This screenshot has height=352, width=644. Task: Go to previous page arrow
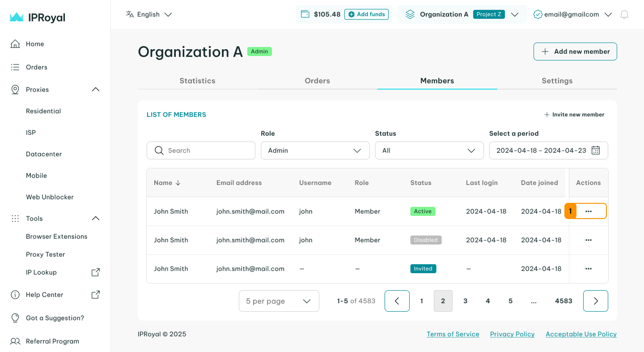pos(397,301)
